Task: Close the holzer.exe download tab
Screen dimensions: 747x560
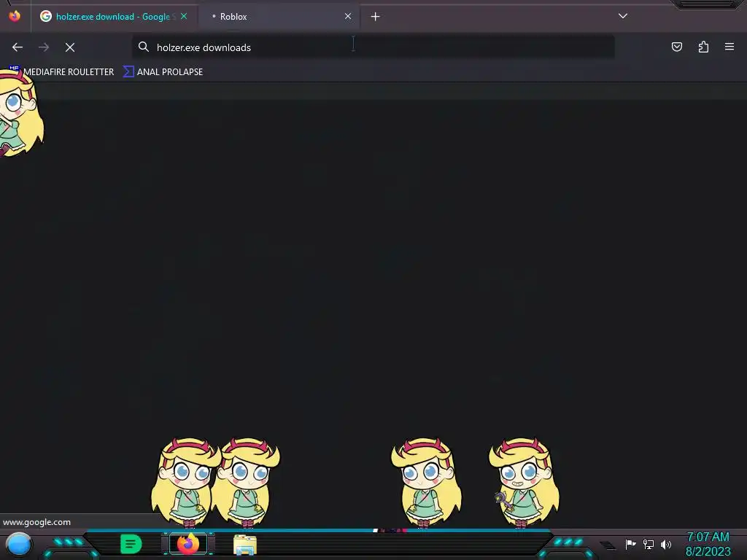Action: [184, 16]
